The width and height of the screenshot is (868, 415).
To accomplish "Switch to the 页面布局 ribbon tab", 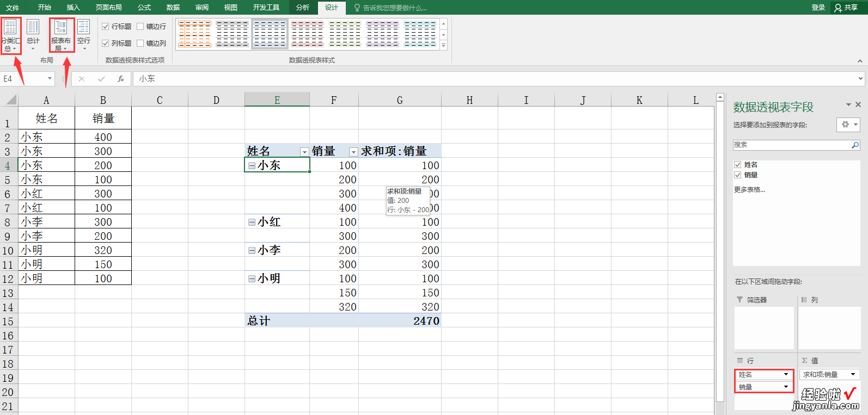I will (x=109, y=8).
